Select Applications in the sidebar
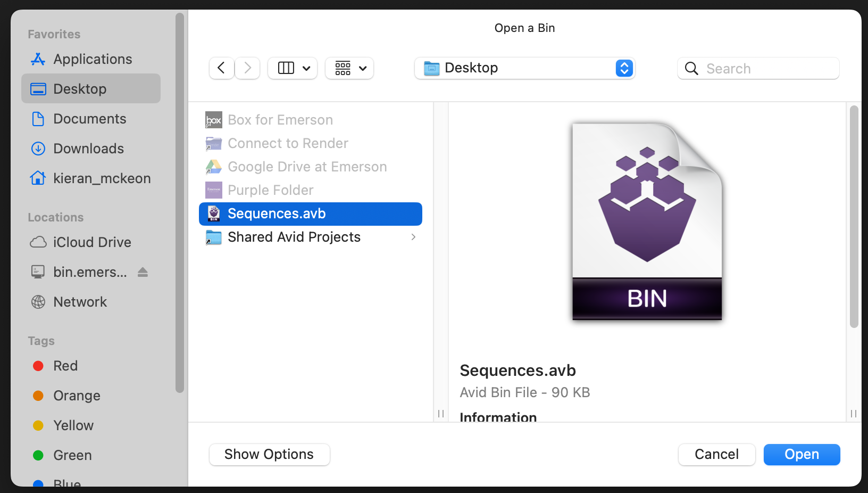868x493 pixels. 91,59
